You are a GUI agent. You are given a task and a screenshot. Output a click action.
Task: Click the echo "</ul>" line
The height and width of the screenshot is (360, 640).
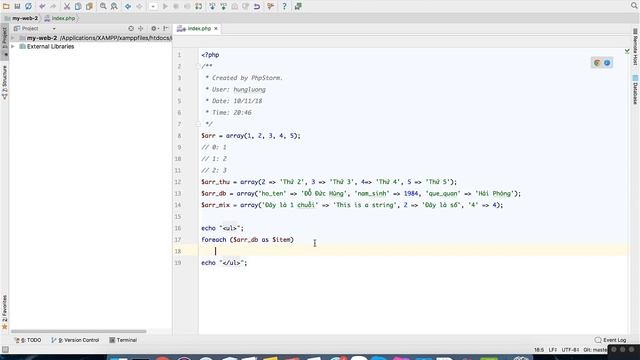pyautogui.click(x=224, y=263)
